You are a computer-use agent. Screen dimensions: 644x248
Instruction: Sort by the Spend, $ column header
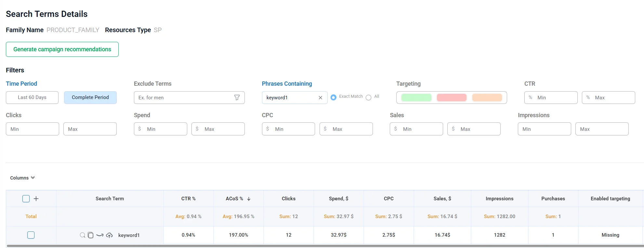(x=339, y=199)
